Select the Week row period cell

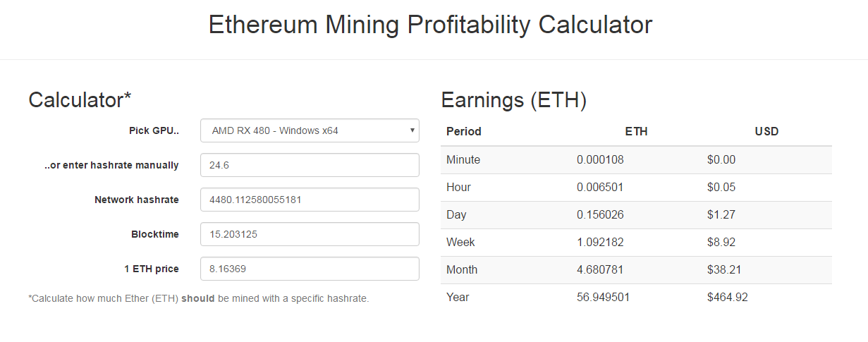[x=460, y=243]
